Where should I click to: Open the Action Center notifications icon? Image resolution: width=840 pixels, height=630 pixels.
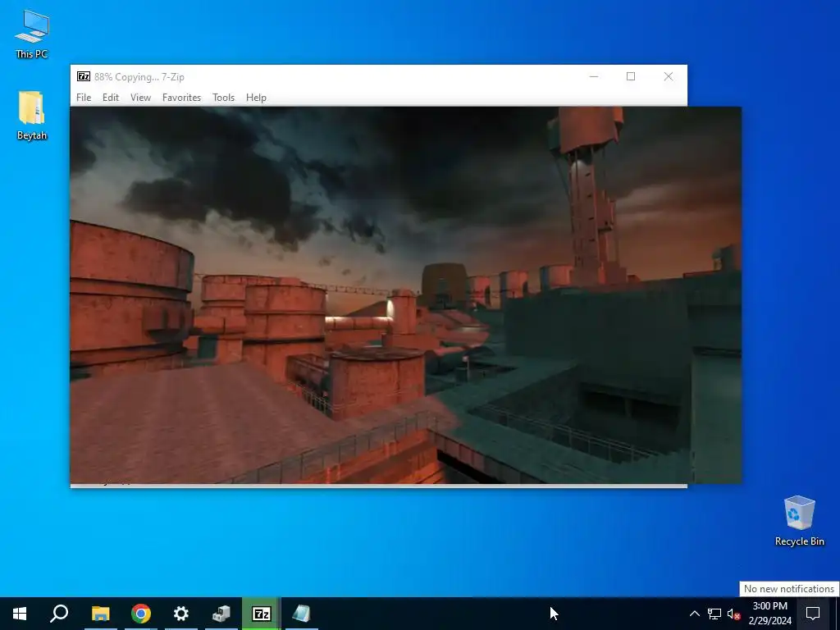click(813, 614)
